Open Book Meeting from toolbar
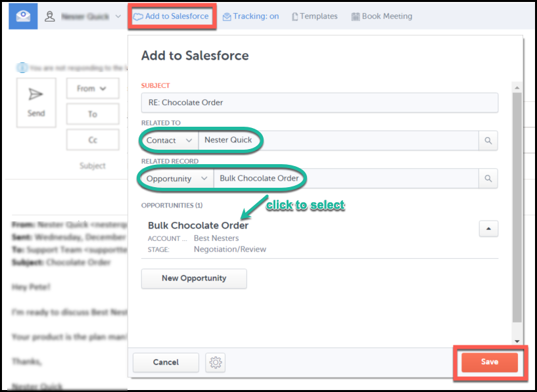 coord(382,16)
